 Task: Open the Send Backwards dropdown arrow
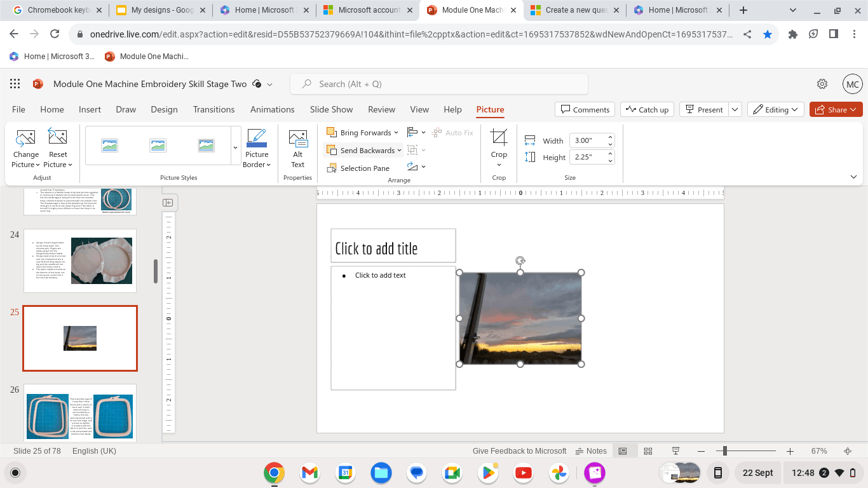click(400, 151)
